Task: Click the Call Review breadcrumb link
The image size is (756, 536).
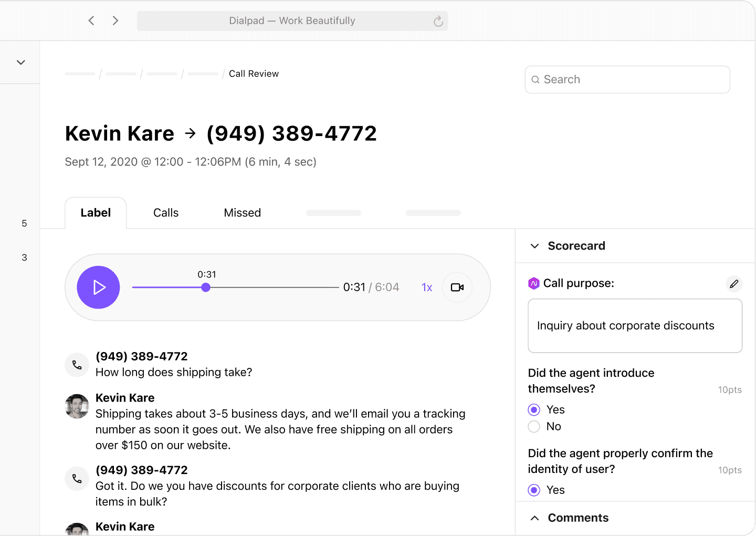Action: [254, 74]
